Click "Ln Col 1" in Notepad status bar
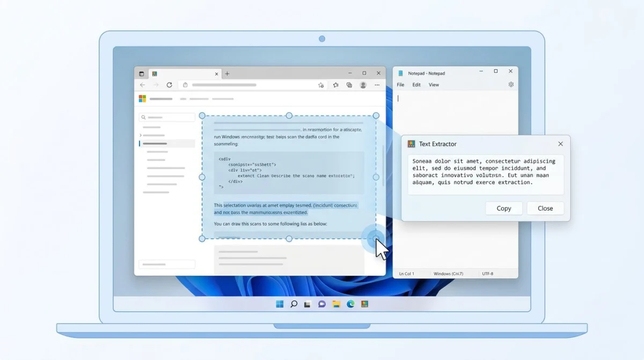Image resolution: width=644 pixels, height=360 pixels. (x=406, y=274)
